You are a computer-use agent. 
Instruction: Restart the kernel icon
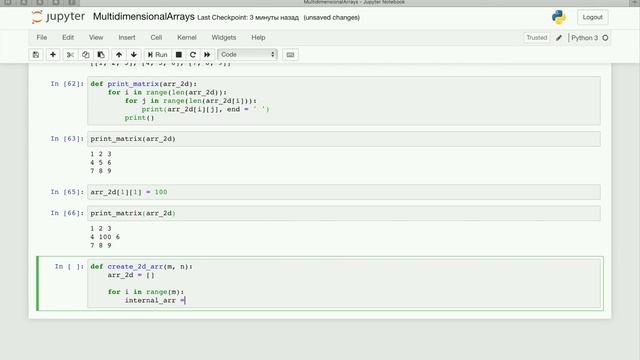[193, 55]
